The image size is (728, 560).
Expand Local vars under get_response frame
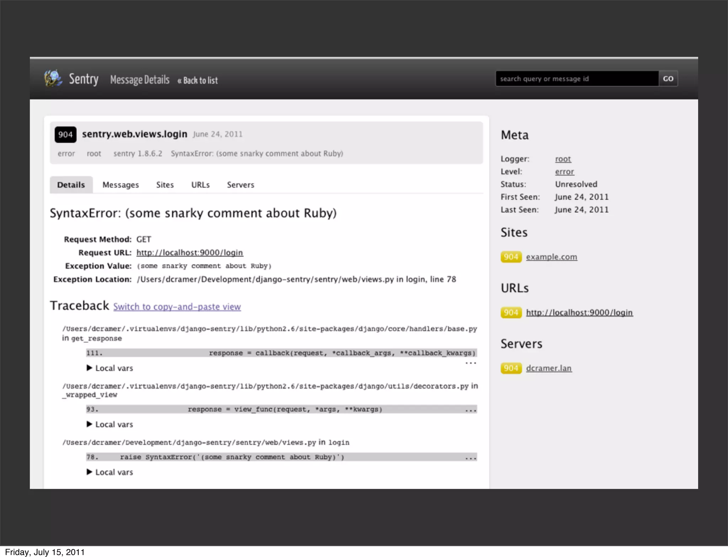pyautogui.click(x=110, y=368)
